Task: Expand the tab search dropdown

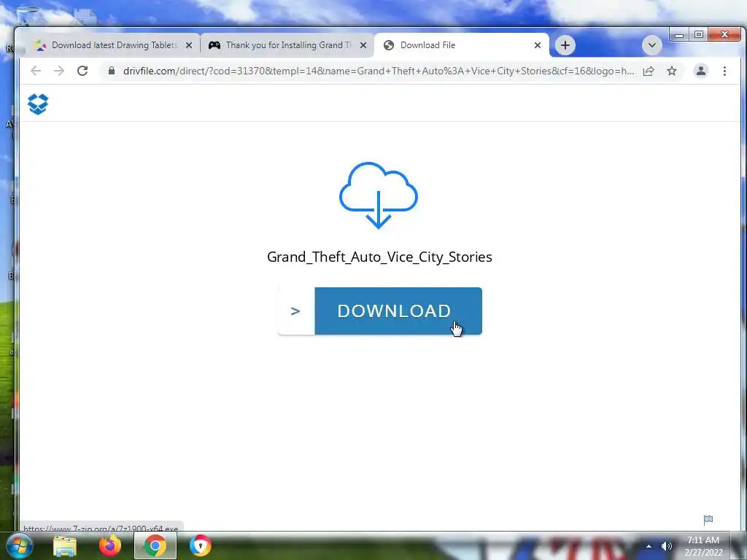Action: tap(651, 45)
